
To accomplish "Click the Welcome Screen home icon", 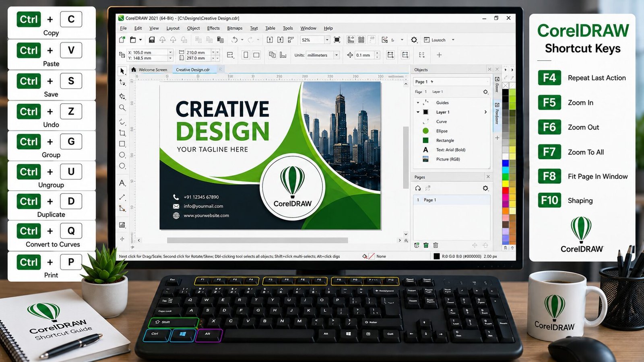I will tap(134, 70).
